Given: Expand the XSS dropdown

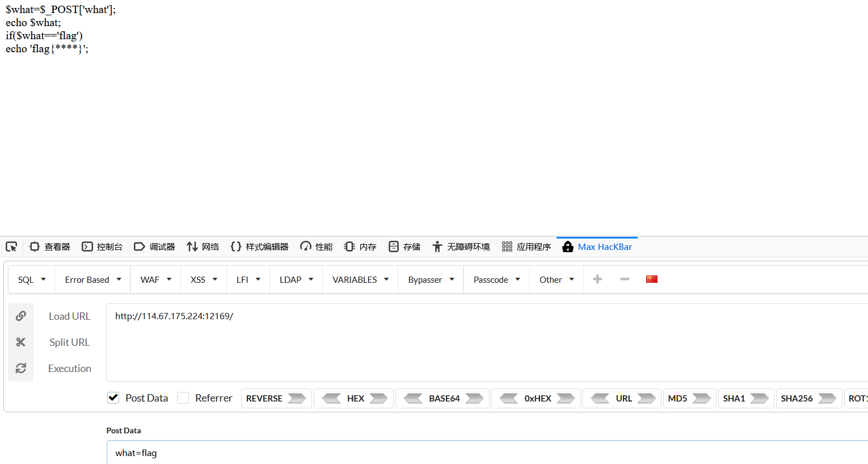Looking at the screenshot, I should (204, 279).
